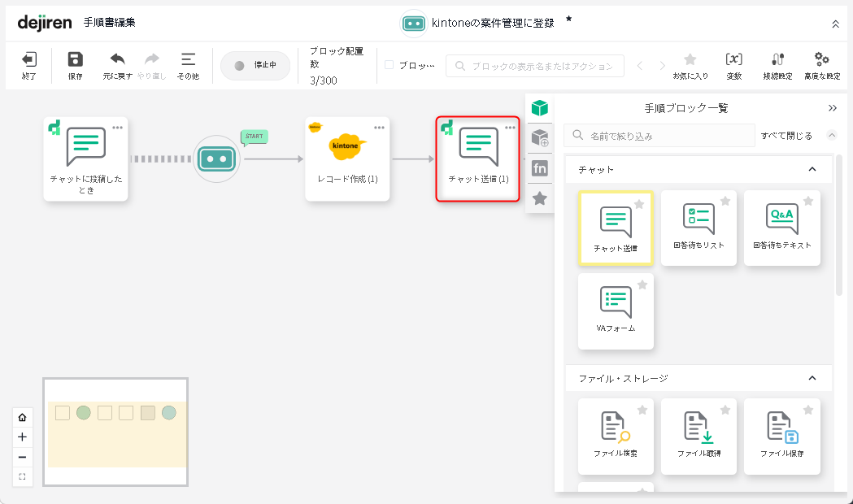This screenshot has height=504, width=853.
Task: Switch to star favorites sidebar tab
Action: click(540, 198)
